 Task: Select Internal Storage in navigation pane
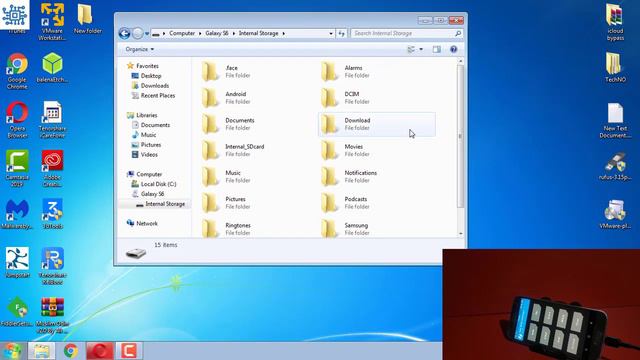[165, 204]
